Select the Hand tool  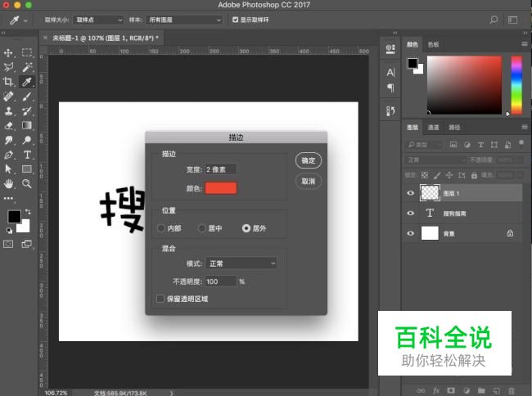[x=8, y=183]
